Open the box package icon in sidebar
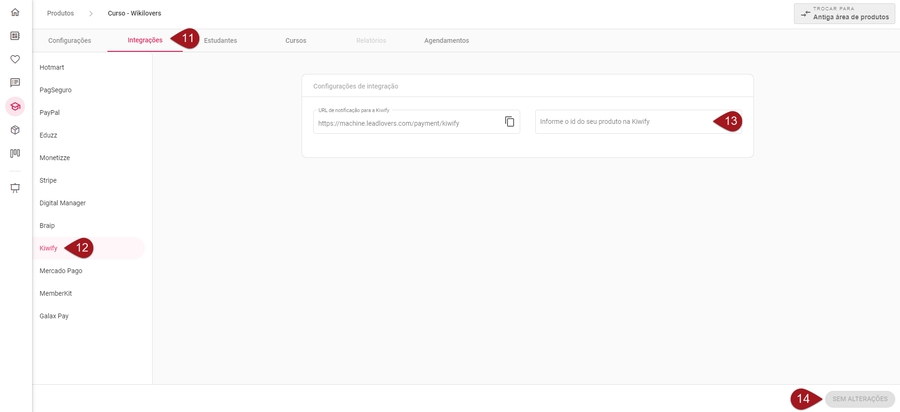This screenshot has height=412, width=900. [15, 130]
